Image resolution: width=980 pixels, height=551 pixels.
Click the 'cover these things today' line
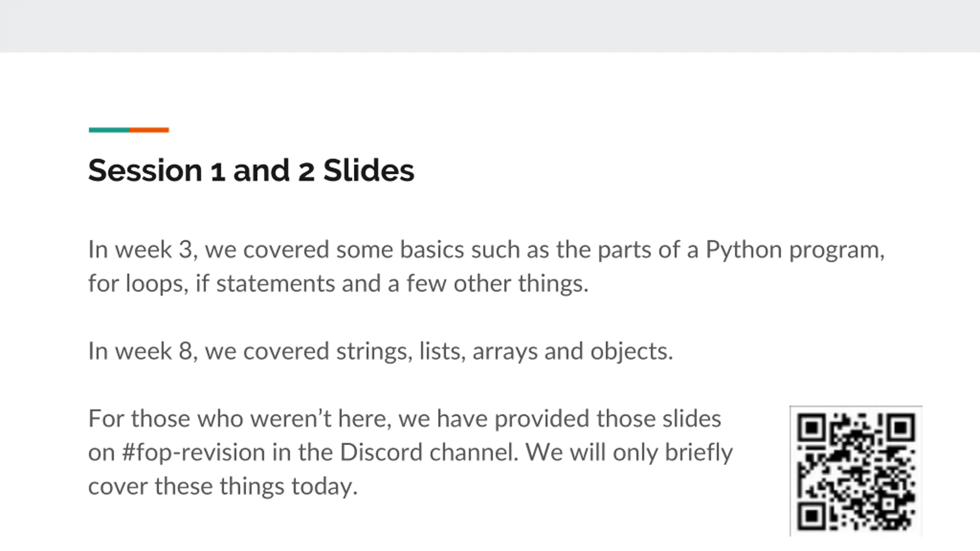223,487
